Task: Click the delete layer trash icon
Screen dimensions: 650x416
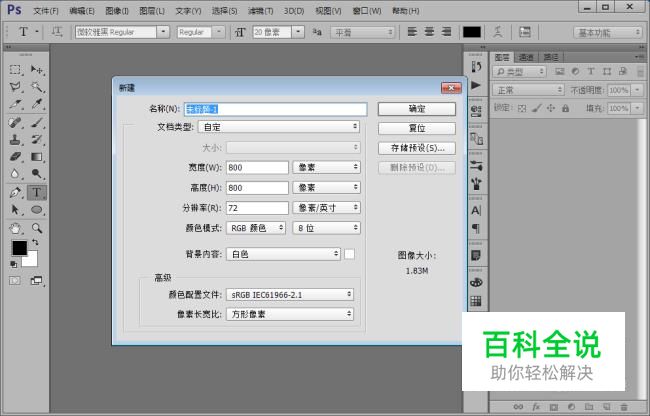Action: point(624,407)
